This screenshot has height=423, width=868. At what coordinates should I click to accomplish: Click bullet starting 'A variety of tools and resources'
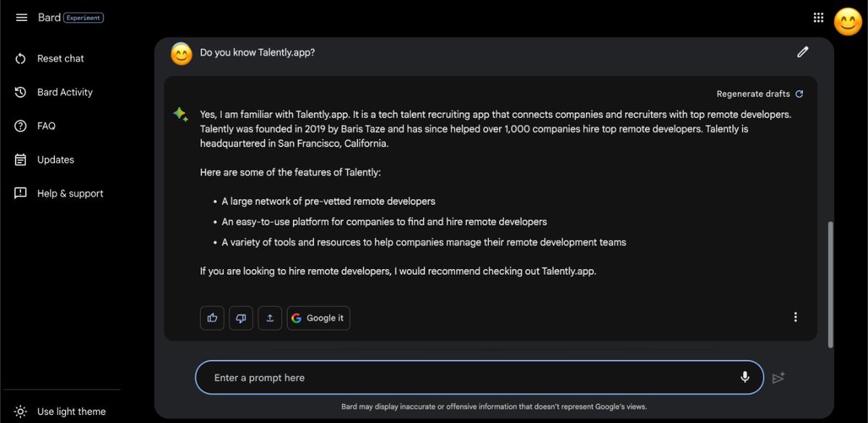point(424,242)
